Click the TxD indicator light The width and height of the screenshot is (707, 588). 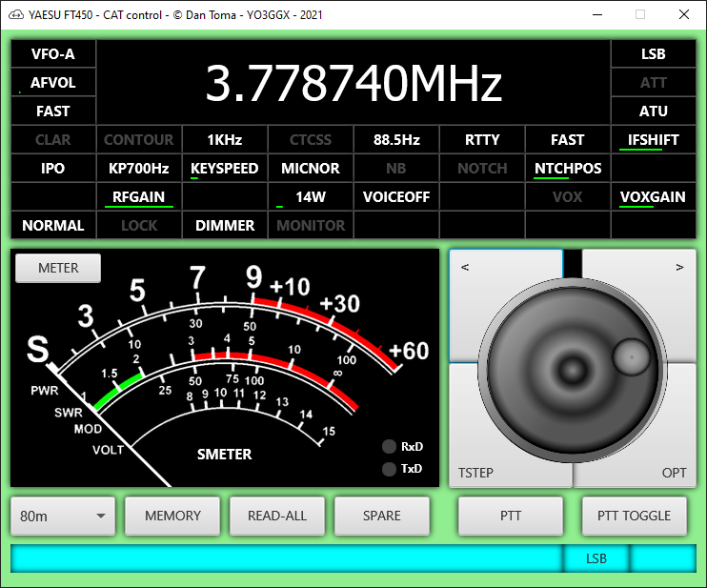point(389,469)
